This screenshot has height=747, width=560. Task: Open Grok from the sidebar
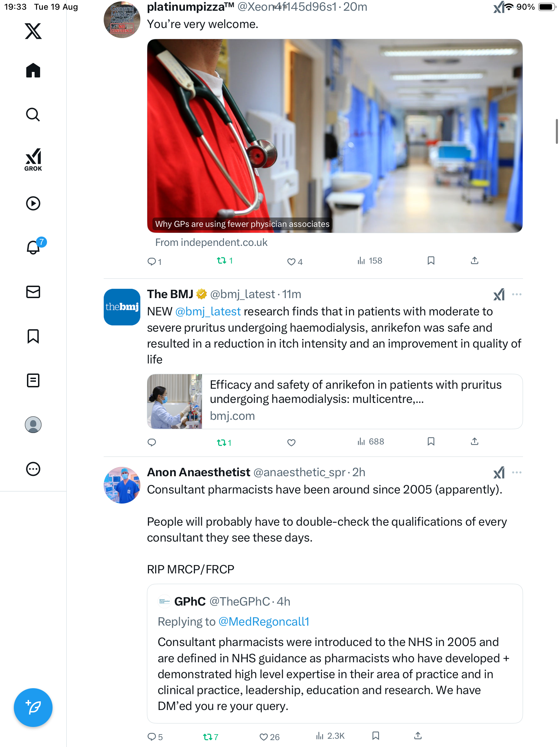(33, 159)
